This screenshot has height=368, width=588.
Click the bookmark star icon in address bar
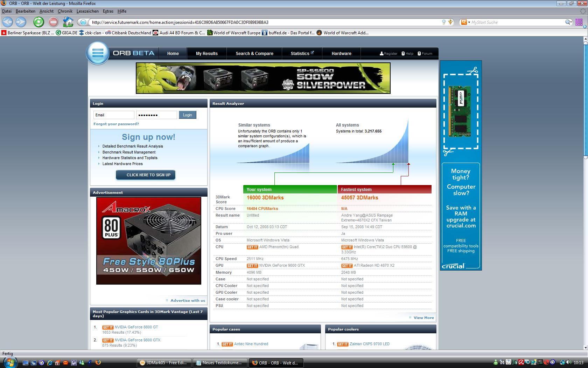tap(451, 22)
